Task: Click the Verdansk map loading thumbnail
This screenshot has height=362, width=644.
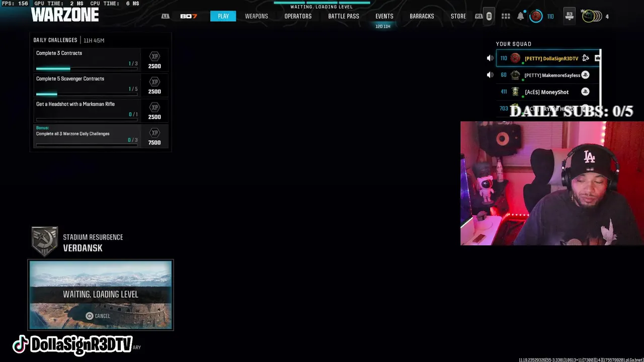Action: pyautogui.click(x=101, y=295)
